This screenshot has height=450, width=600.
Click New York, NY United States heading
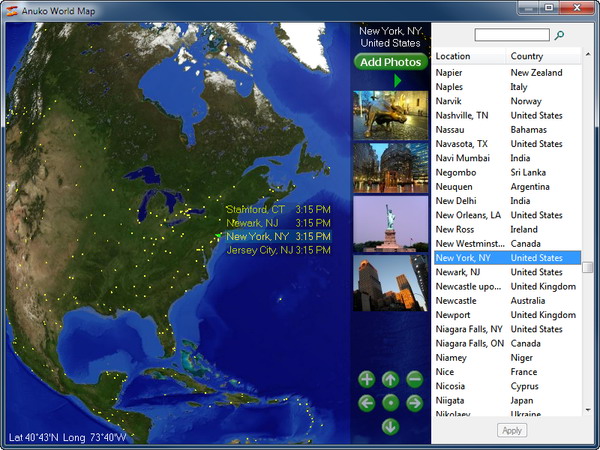[x=390, y=37]
